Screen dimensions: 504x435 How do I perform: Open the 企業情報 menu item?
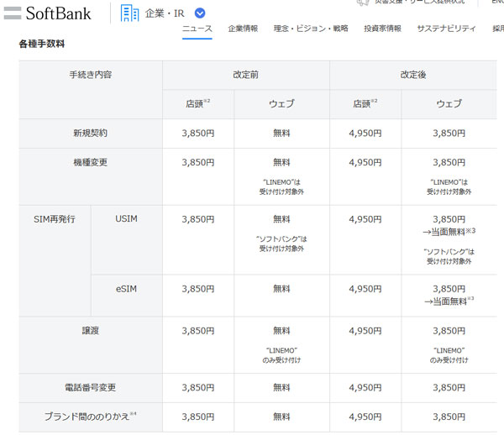click(243, 29)
